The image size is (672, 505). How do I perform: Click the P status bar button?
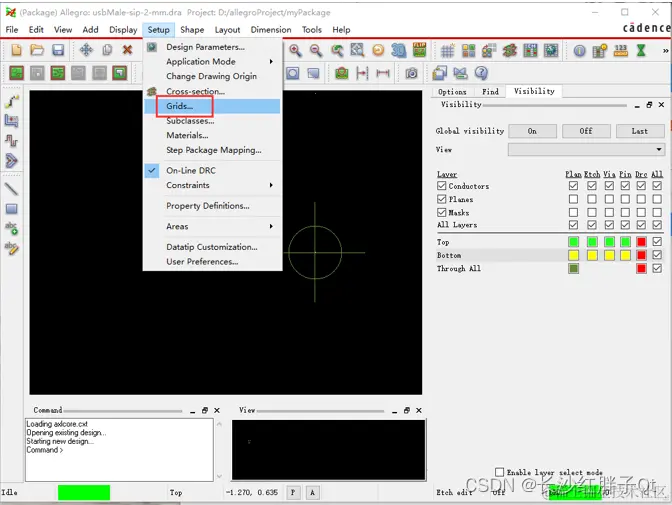(293, 493)
